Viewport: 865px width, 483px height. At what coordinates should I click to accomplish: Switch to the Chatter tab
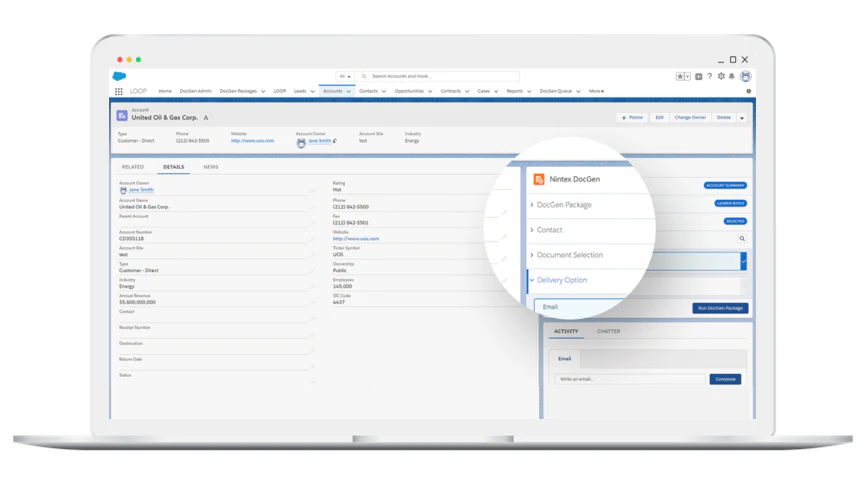click(608, 331)
